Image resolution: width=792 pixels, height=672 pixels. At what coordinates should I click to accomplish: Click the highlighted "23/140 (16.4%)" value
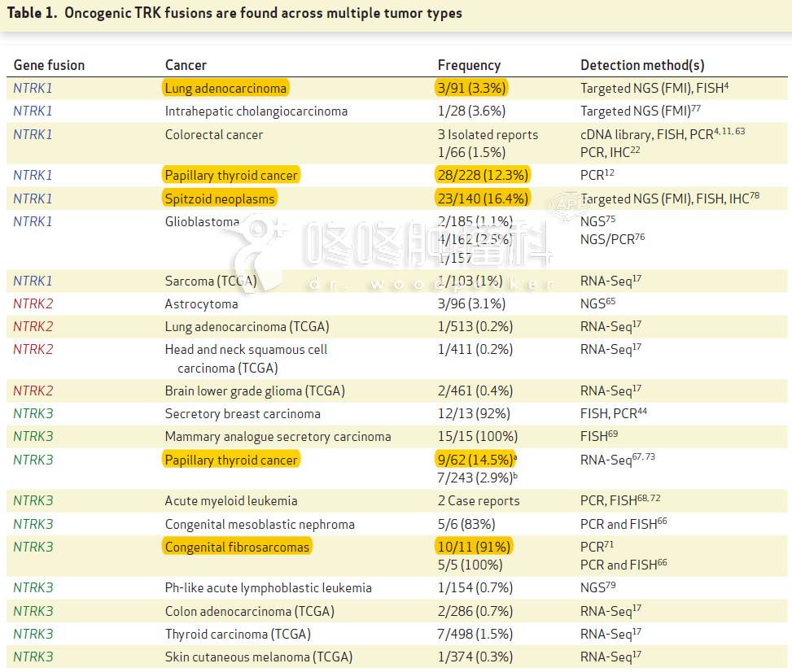(483, 199)
